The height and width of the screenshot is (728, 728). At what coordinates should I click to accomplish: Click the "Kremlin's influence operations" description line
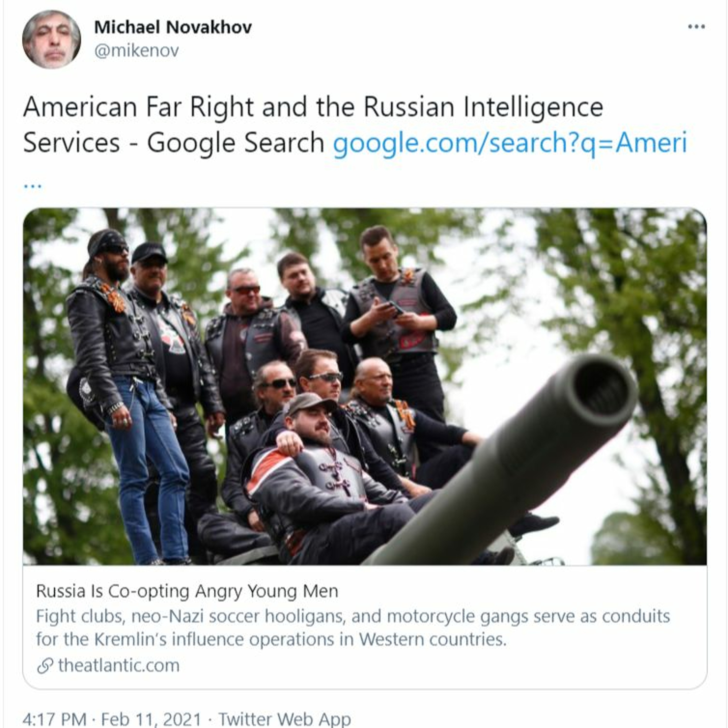[271, 639]
